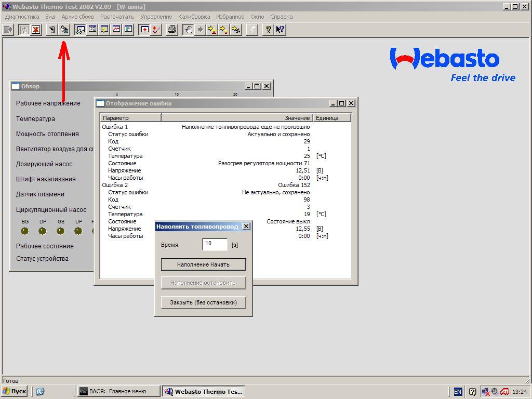Open the graph chart view icon
The image size is (532, 399).
tap(116, 30)
